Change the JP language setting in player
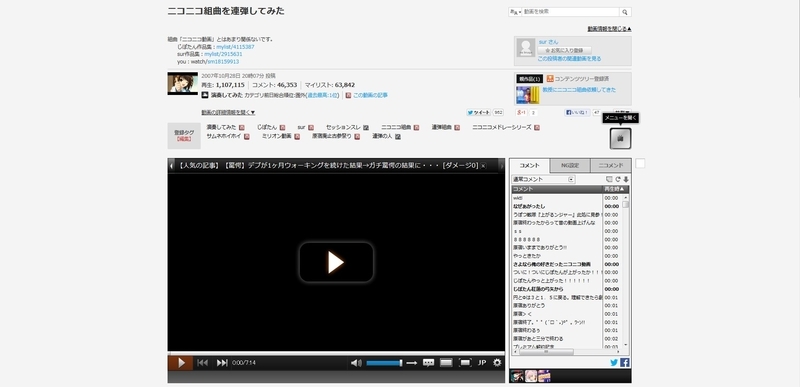The height and width of the screenshot is (387, 800). coord(482,363)
